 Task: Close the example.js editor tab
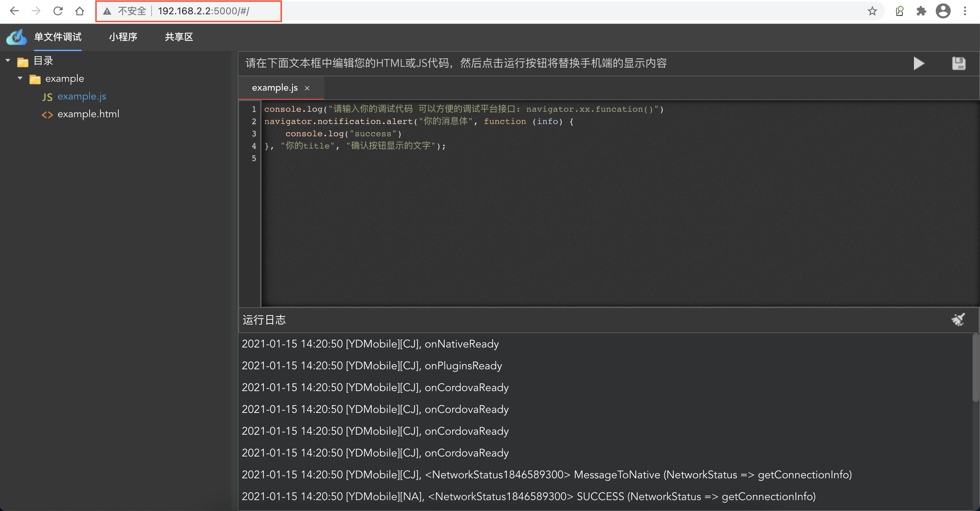pyautogui.click(x=307, y=88)
